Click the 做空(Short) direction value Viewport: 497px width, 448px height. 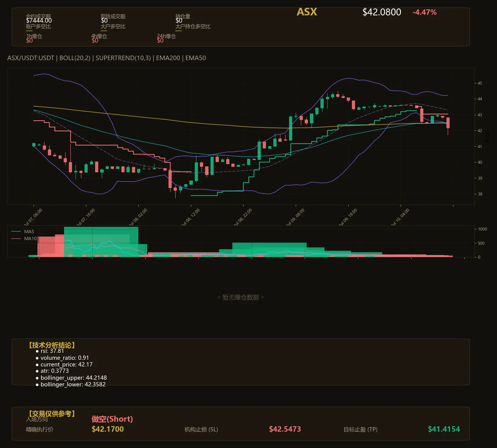click(x=112, y=419)
